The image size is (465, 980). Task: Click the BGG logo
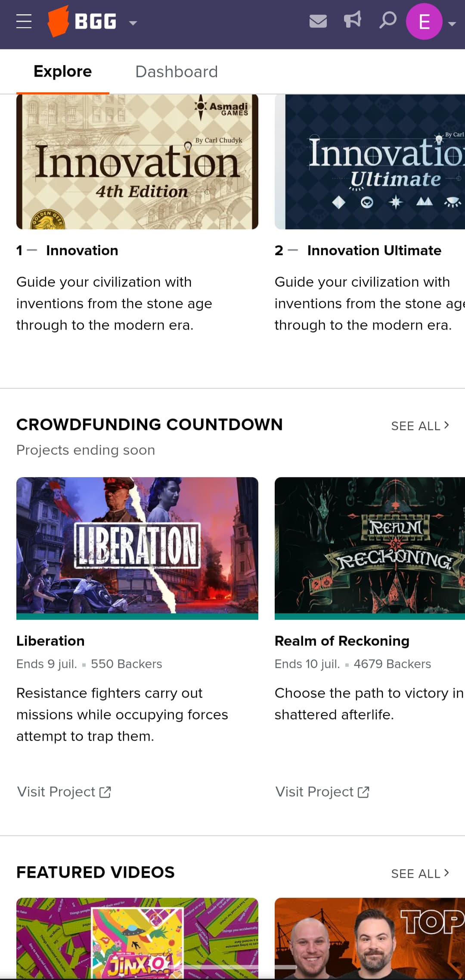[82, 21]
